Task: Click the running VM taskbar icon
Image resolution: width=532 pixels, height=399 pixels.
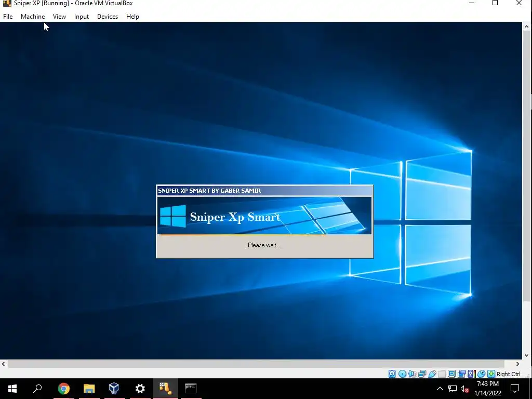Action: [x=166, y=389]
